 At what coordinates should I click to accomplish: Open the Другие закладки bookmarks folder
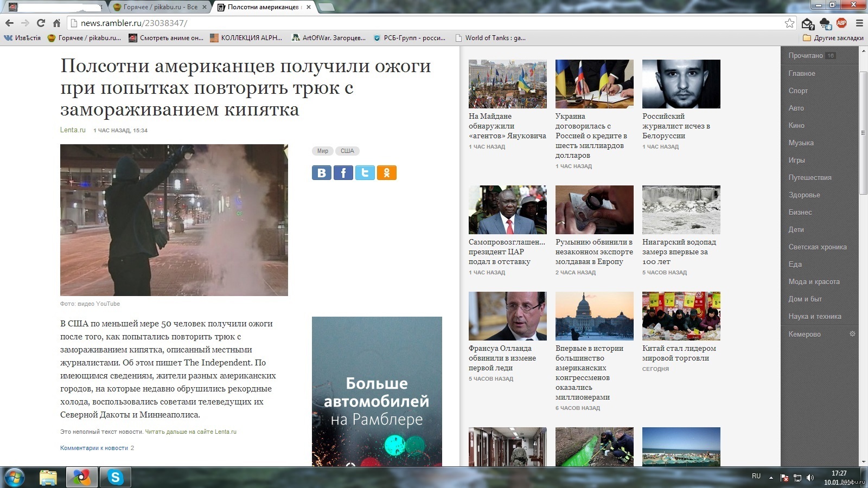tap(833, 38)
